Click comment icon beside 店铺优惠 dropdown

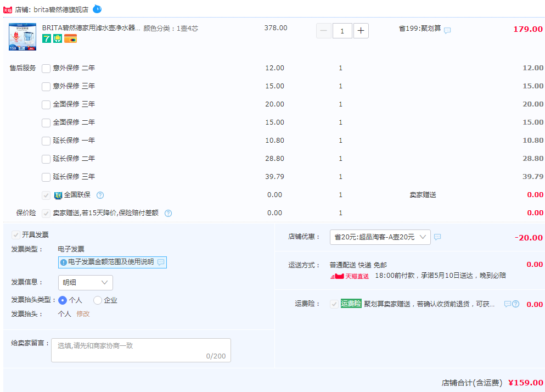click(x=437, y=237)
